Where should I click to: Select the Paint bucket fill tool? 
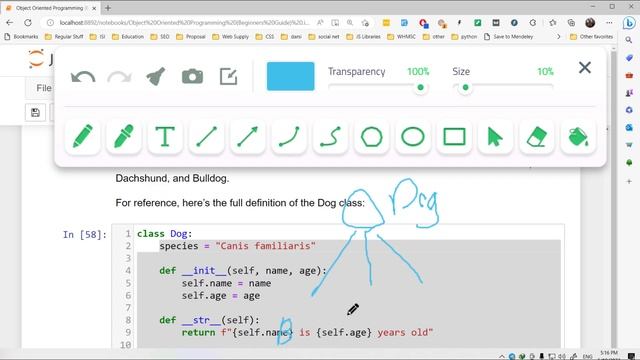(578, 137)
